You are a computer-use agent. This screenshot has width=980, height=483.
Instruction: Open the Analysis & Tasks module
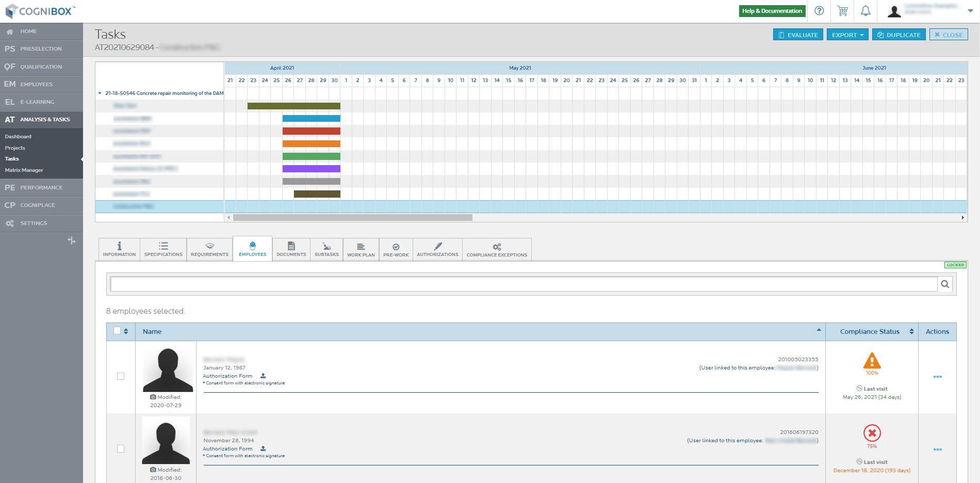tap(41, 119)
